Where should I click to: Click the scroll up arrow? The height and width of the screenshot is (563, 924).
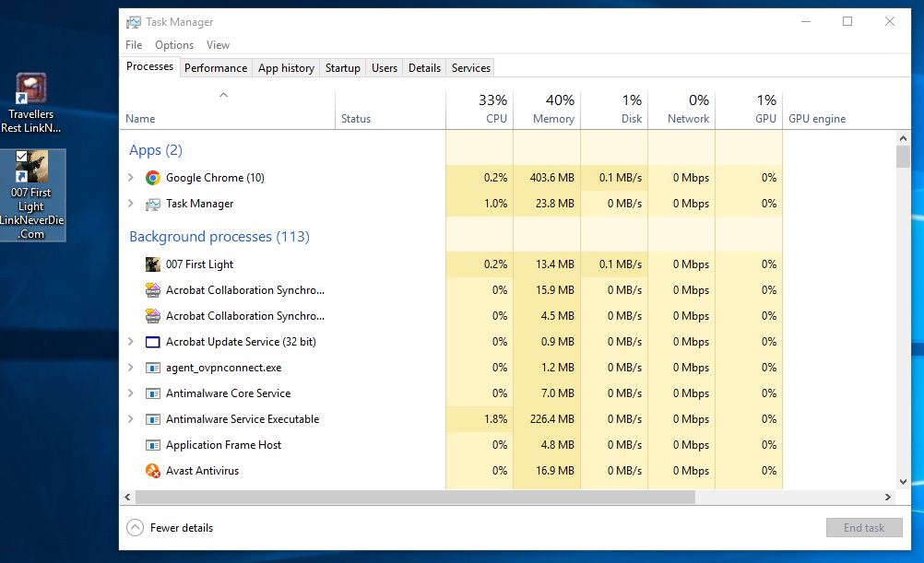[x=903, y=138]
